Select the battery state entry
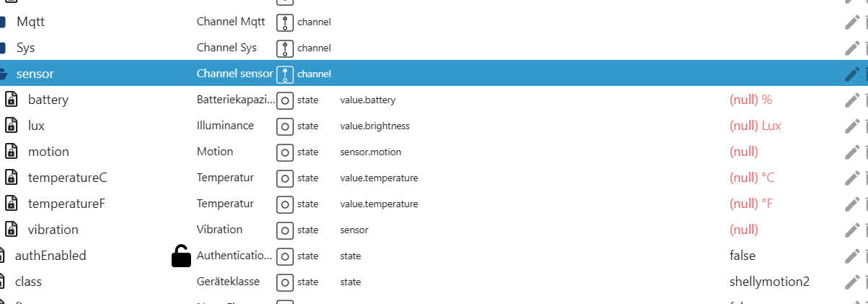The height and width of the screenshot is (304, 868). tap(48, 100)
